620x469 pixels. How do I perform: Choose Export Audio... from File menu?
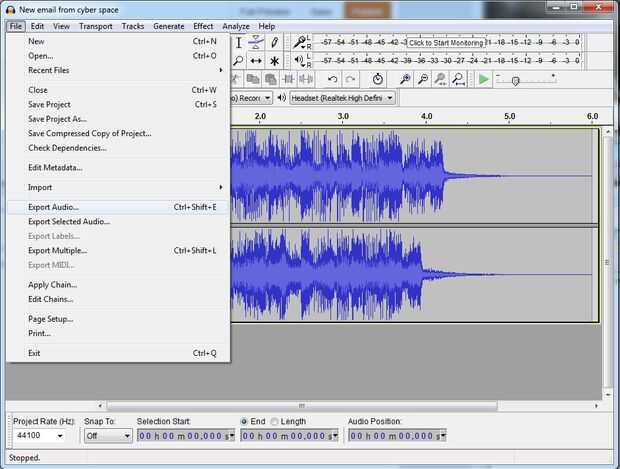[x=54, y=207]
